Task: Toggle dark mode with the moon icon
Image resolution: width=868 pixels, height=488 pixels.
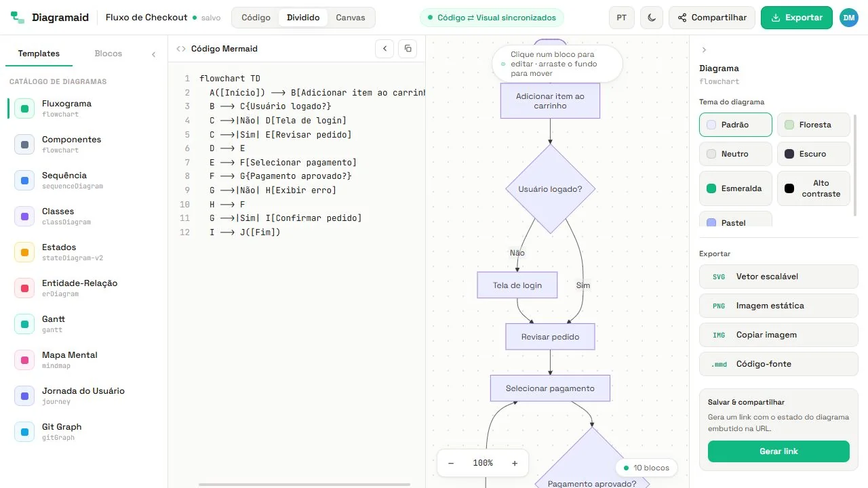Action: point(652,18)
